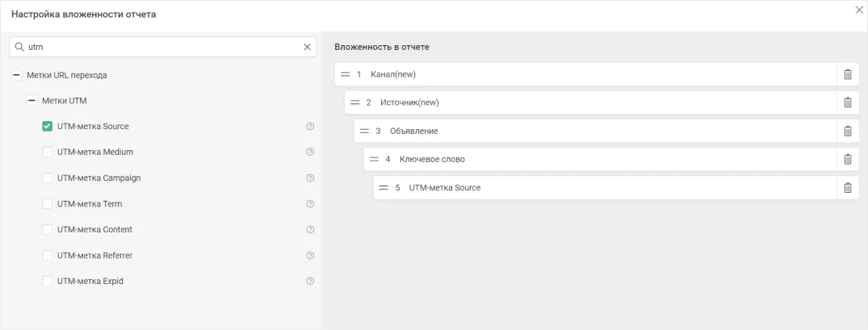This screenshot has height=330, width=868.
Task: Click drag handle of Канал(new) row
Action: tap(345, 74)
